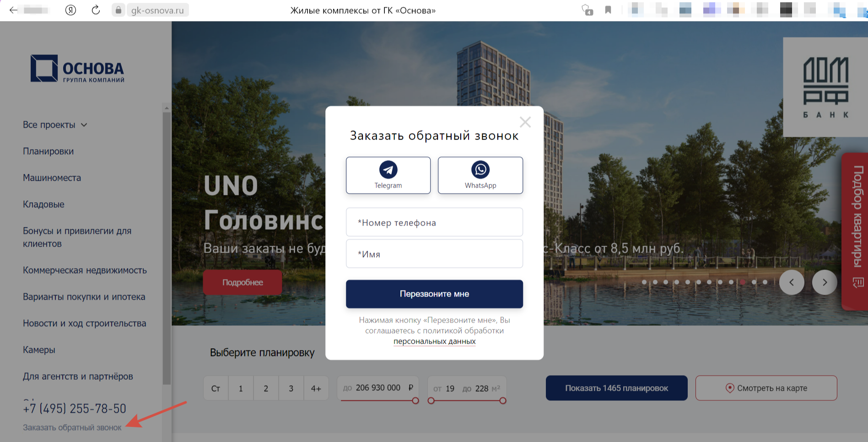The width and height of the screenshot is (868, 442).
Task: Go to previous slide arrow
Action: pos(792,282)
